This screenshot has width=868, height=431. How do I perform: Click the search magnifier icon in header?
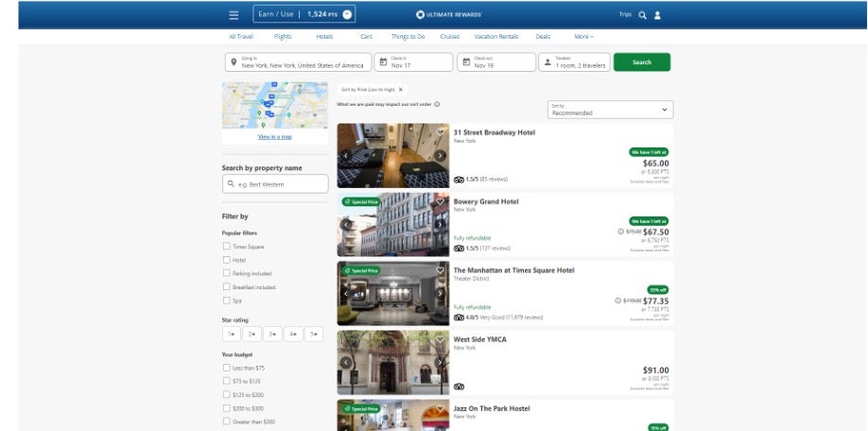tap(643, 15)
